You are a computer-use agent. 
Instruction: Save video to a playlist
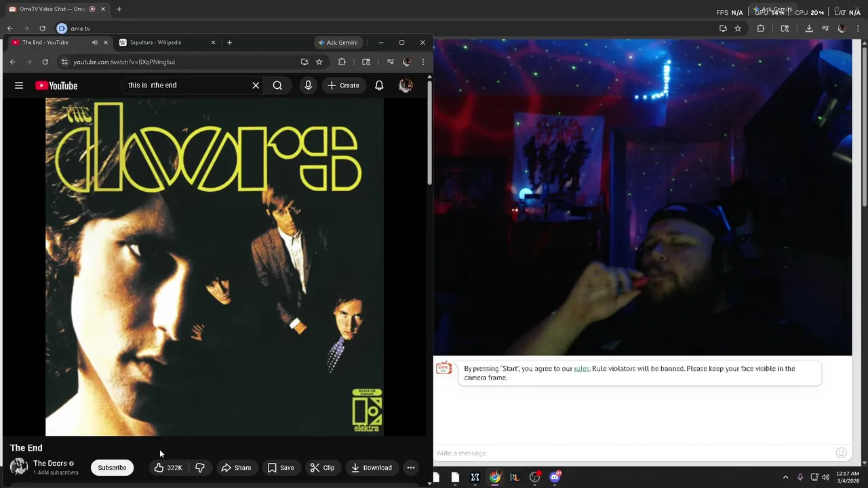pyautogui.click(x=281, y=468)
